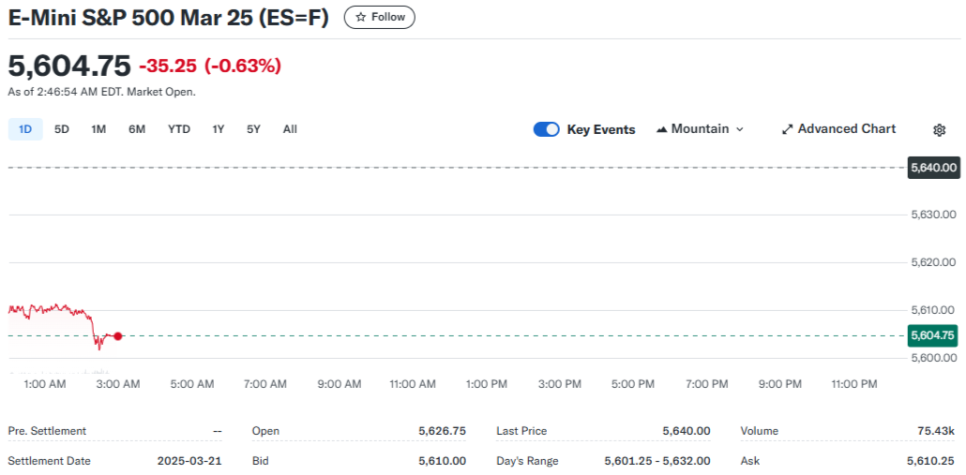Click the 'As of 2:46:54 AM EDT' timestamp
This screenshot has height=475, width=966.
tap(102, 92)
